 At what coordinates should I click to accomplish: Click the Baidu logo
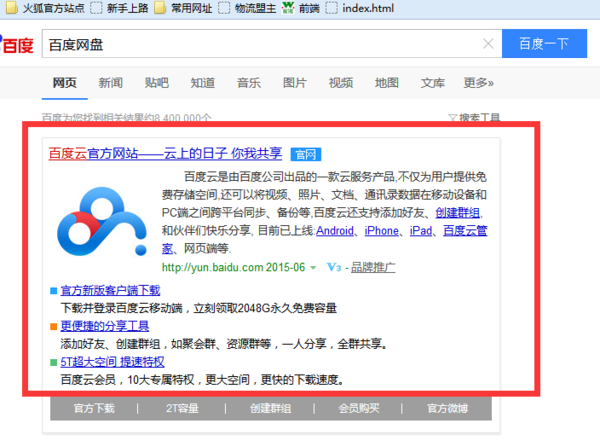(x=17, y=44)
